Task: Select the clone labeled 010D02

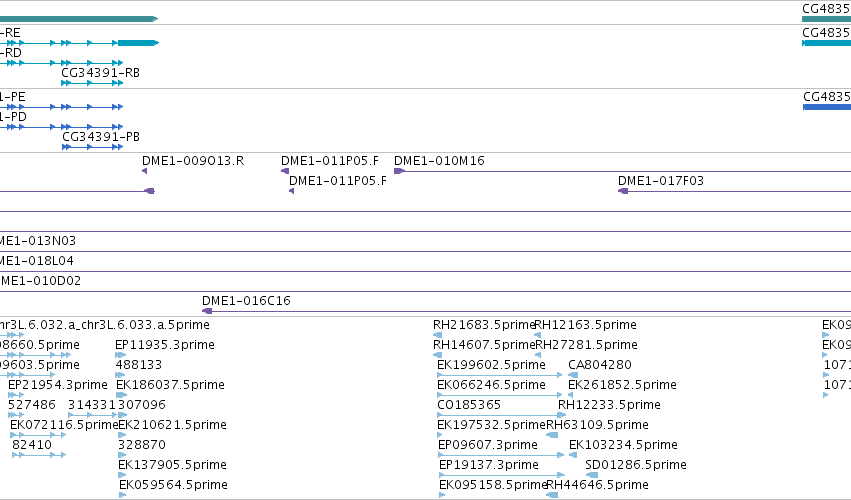Action: coord(40,281)
